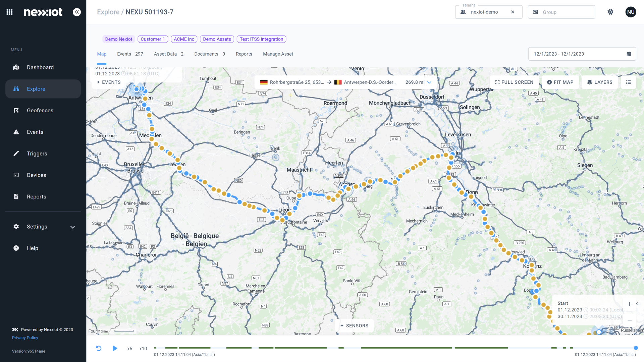Image resolution: width=644 pixels, height=362 pixels.
Task: Set playback speed to x10
Action: [143, 349]
